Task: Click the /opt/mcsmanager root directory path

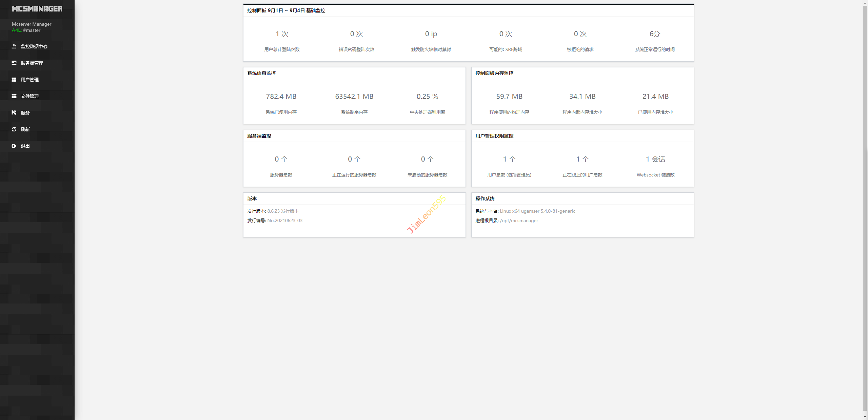Action: pos(519,220)
